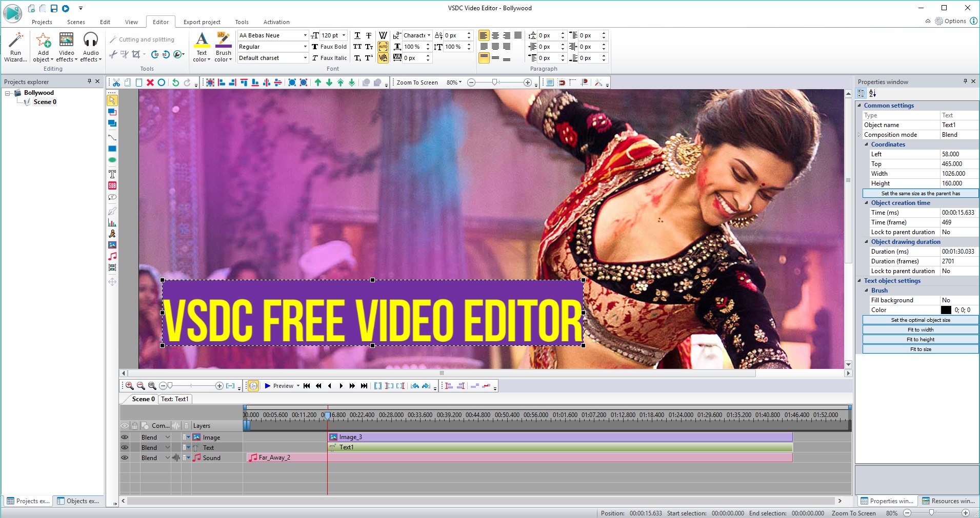Viewport: 980px width, 518px height.
Task: Collapse the Bollywood project tree node
Action: tap(8, 93)
